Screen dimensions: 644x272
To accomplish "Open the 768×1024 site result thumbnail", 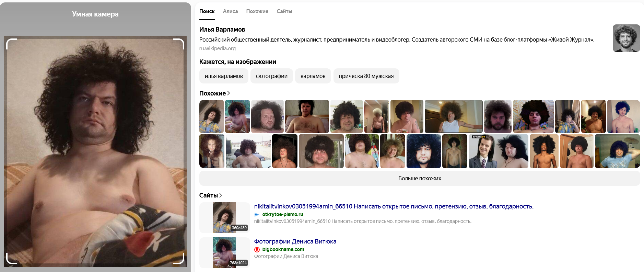I will coord(224,253).
